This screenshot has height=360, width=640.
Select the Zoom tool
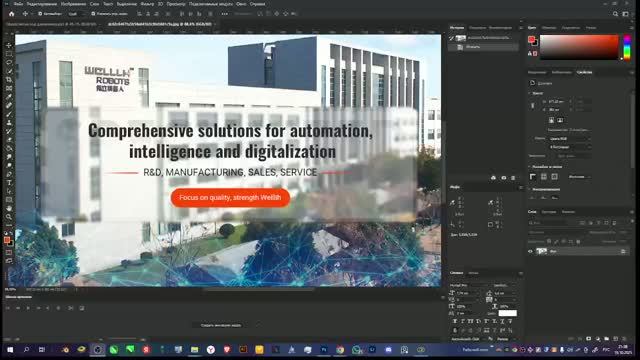pos(9,217)
